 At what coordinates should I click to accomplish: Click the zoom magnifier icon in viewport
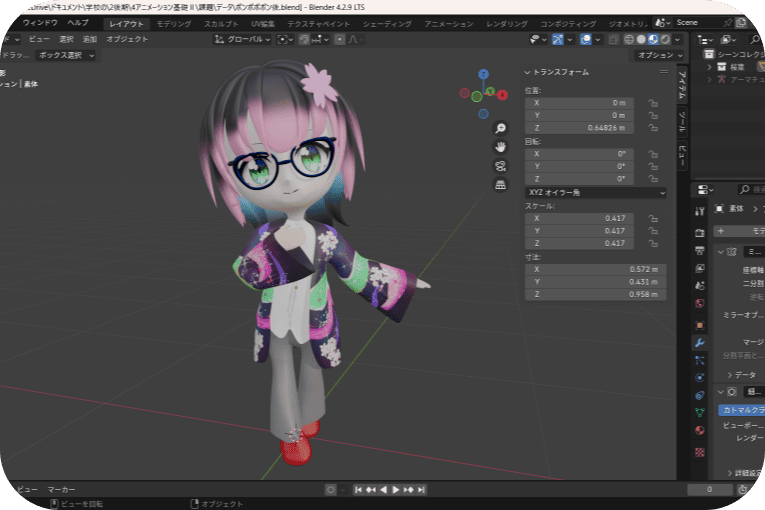coord(501,128)
